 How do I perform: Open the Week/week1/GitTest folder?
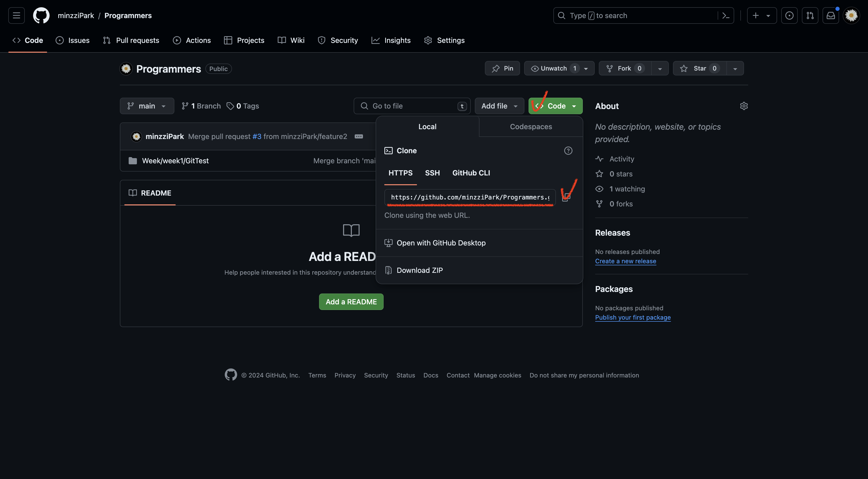click(175, 161)
